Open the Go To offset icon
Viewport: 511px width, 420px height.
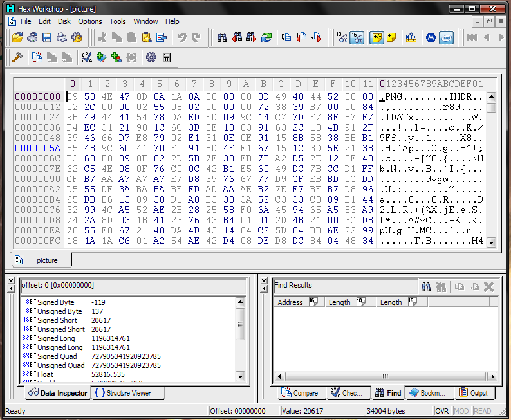coord(286,37)
